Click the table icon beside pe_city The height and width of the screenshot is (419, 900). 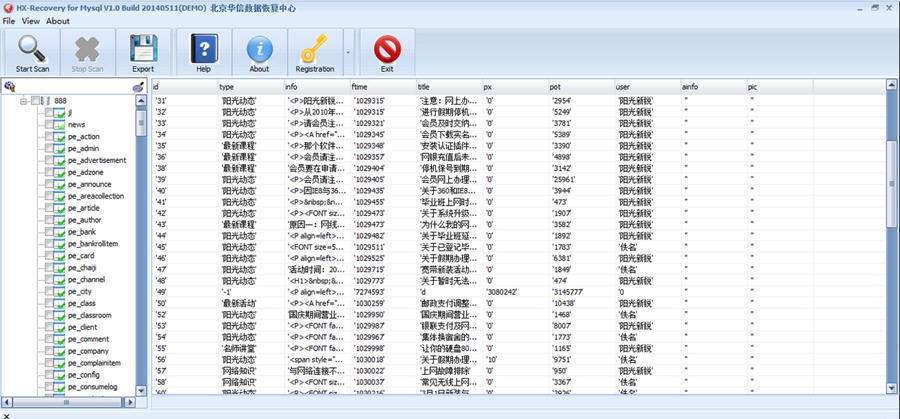click(60, 292)
